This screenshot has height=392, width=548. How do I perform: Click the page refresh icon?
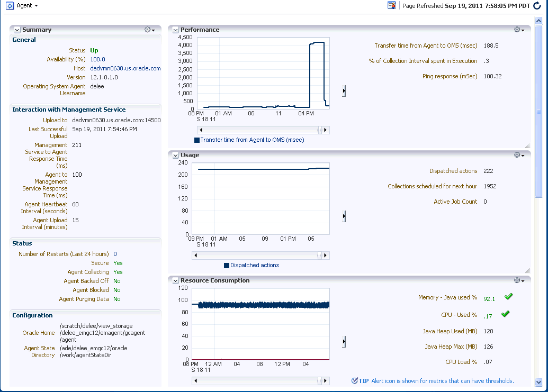pyautogui.click(x=537, y=6)
